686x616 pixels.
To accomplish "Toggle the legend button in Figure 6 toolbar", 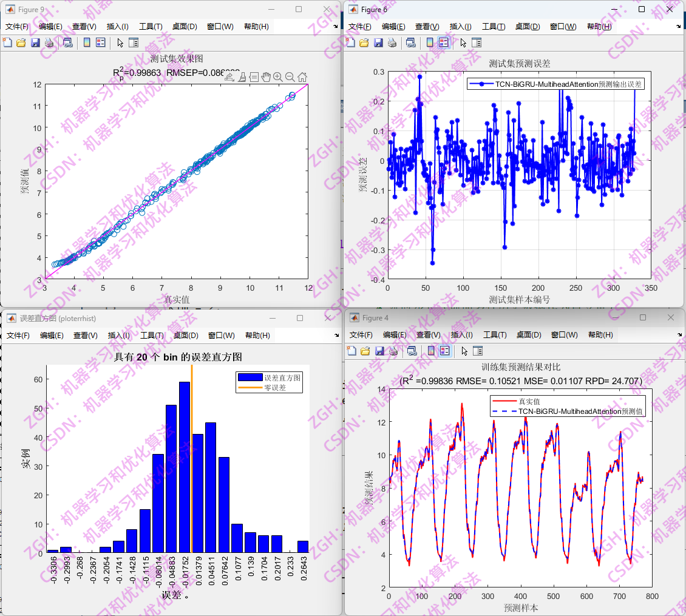I will pos(444,42).
